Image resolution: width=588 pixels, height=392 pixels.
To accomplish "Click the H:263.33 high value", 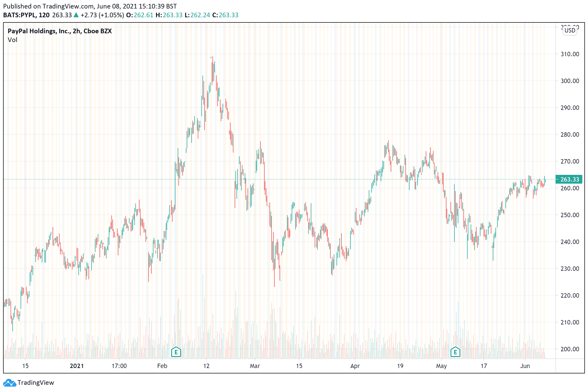I will pos(169,15).
